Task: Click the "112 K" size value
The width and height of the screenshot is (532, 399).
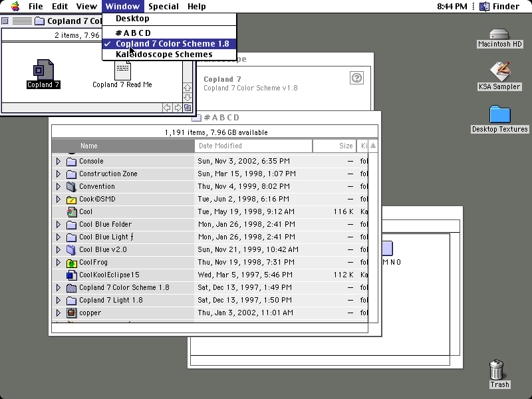Action: click(x=343, y=275)
